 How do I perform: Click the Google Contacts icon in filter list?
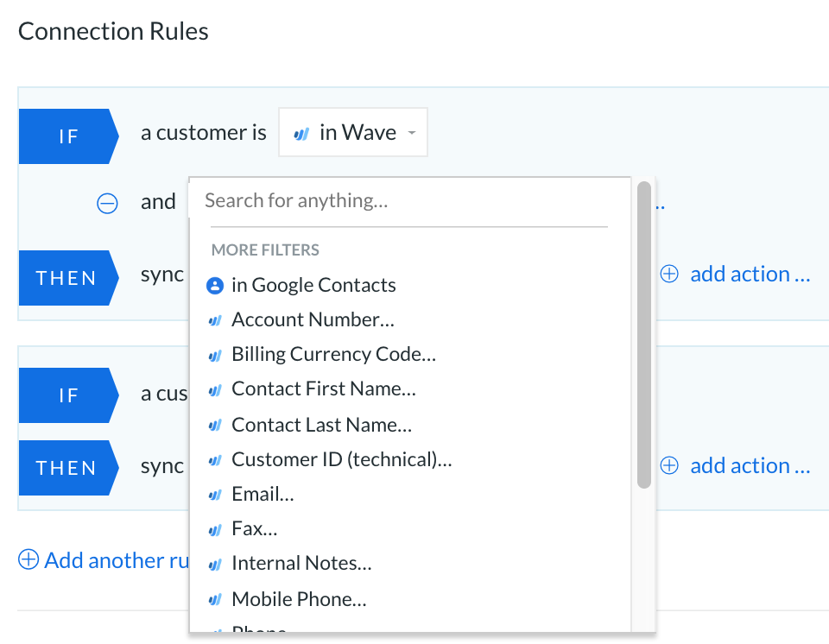coord(215,286)
